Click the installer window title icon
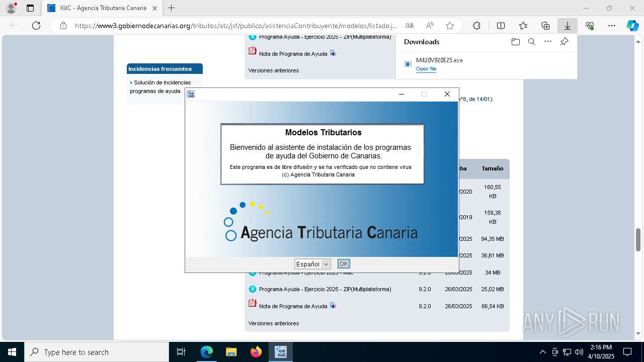644x362 pixels. (191, 94)
